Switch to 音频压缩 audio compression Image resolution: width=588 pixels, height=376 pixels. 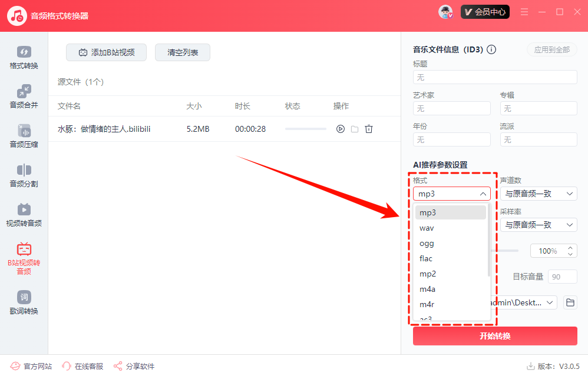(24, 135)
